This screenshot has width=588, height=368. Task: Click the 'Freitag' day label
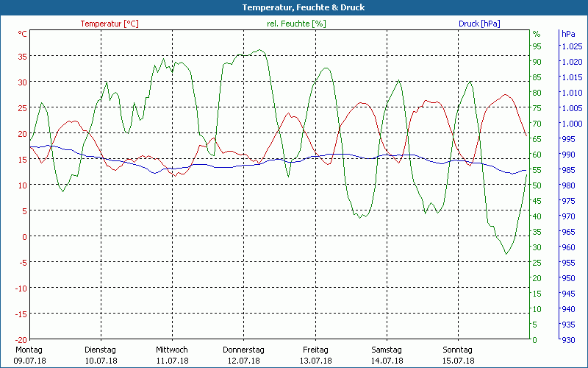315,350
